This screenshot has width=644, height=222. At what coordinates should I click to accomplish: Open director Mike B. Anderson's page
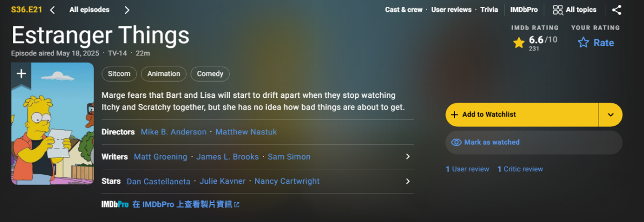coord(173,132)
